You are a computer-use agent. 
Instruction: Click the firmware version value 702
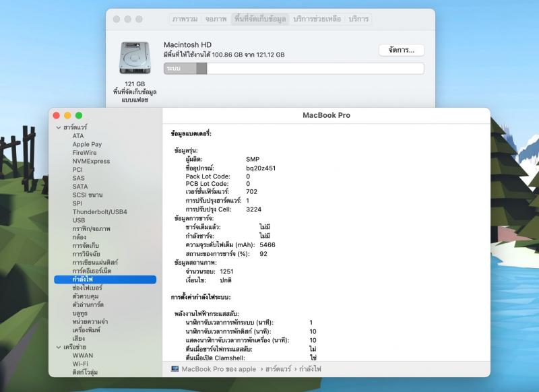click(x=251, y=192)
